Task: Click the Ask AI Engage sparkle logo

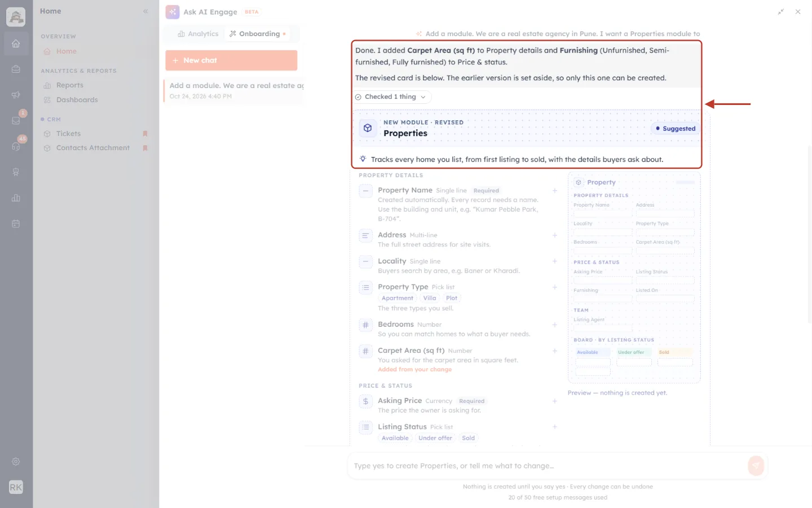Action: [173, 12]
